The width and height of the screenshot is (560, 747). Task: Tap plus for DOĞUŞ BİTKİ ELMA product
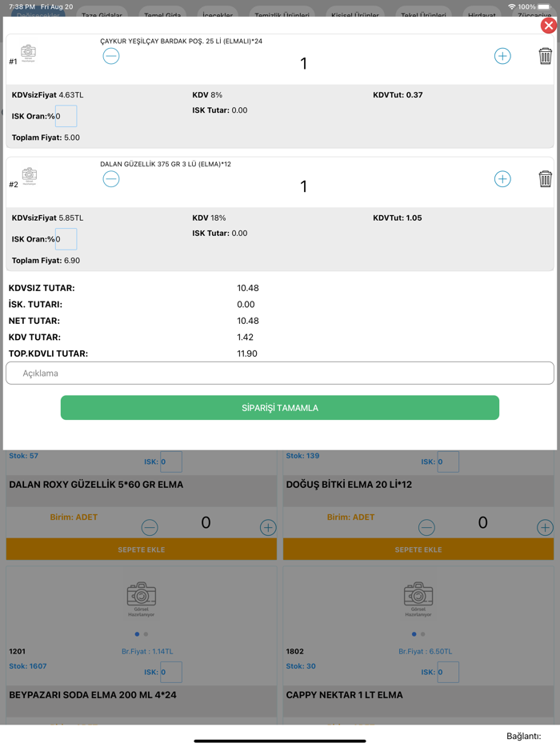pyautogui.click(x=545, y=527)
